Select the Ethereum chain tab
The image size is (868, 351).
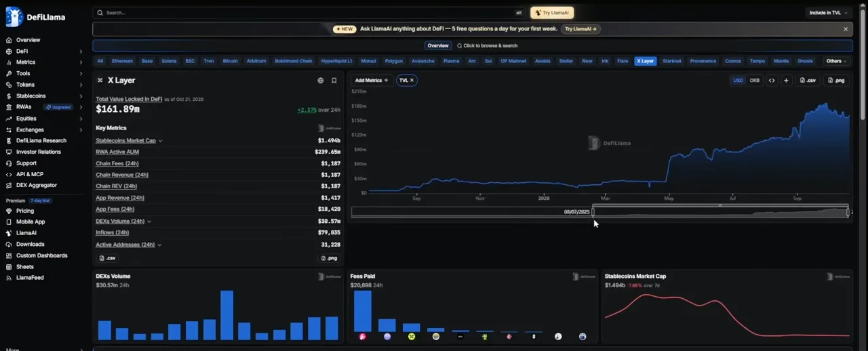tap(123, 61)
